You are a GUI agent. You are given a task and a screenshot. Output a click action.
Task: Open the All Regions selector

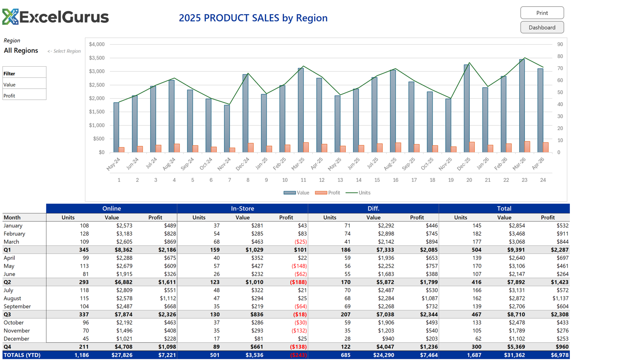click(21, 50)
